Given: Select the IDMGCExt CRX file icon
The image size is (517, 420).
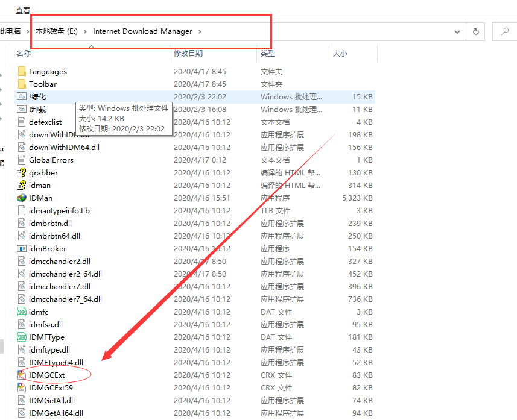Looking at the screenshot, I should coord(22,375).
